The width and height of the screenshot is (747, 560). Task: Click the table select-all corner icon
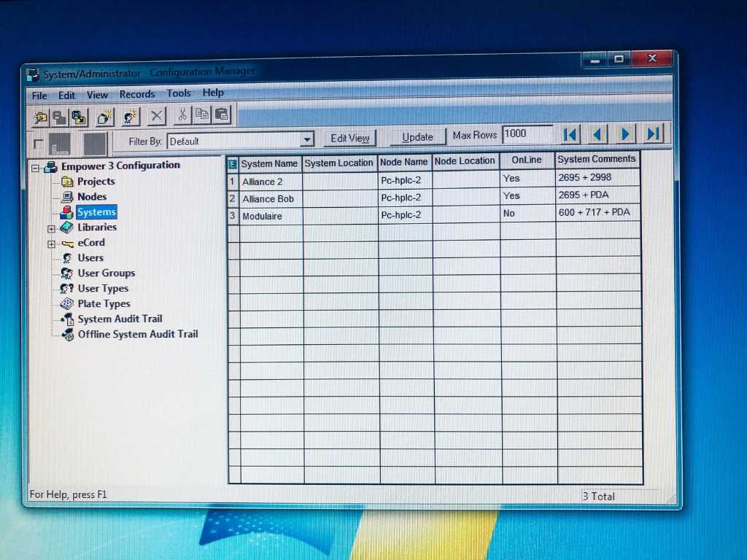233,164
